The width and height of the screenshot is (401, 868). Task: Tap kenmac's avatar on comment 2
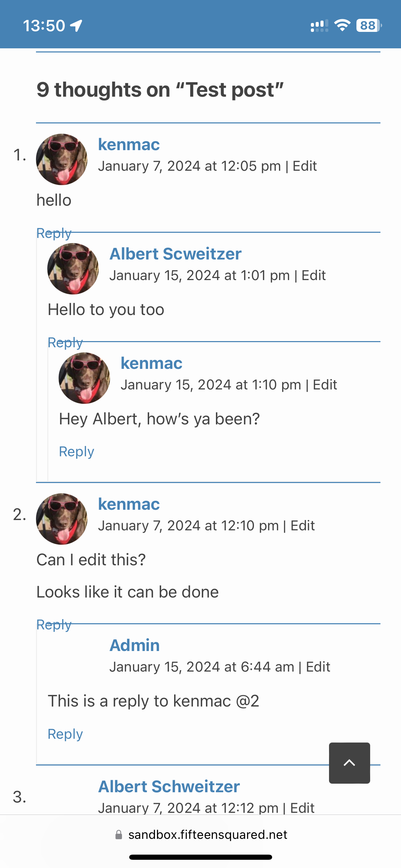coord(62,519)
